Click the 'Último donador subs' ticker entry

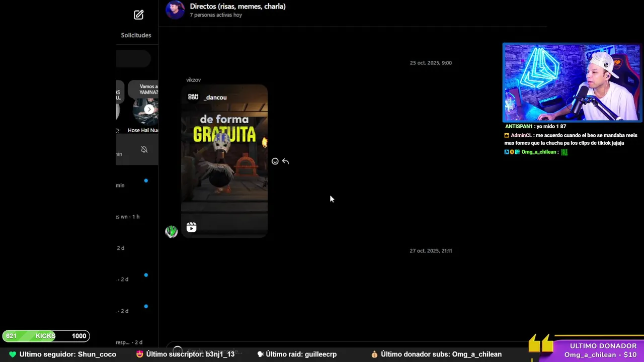pyautogui.click(x=436, y=354)
